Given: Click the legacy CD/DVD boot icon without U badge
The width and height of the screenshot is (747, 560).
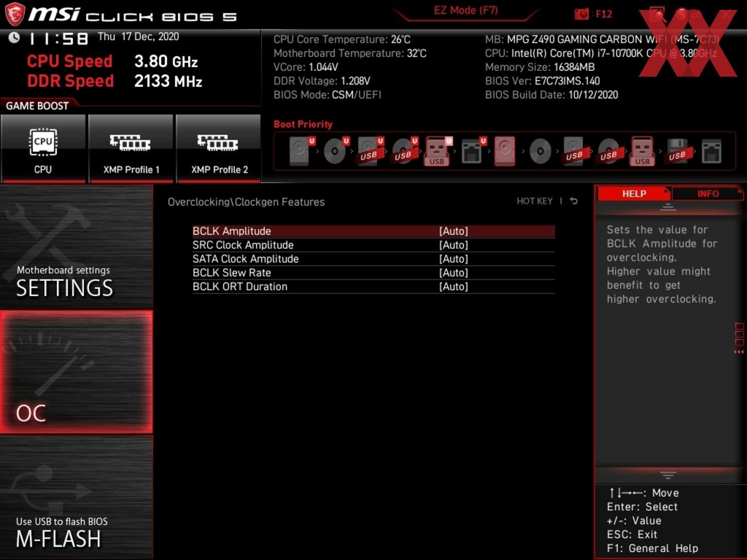Looking at the screenshot, I should tap(540, 151).
